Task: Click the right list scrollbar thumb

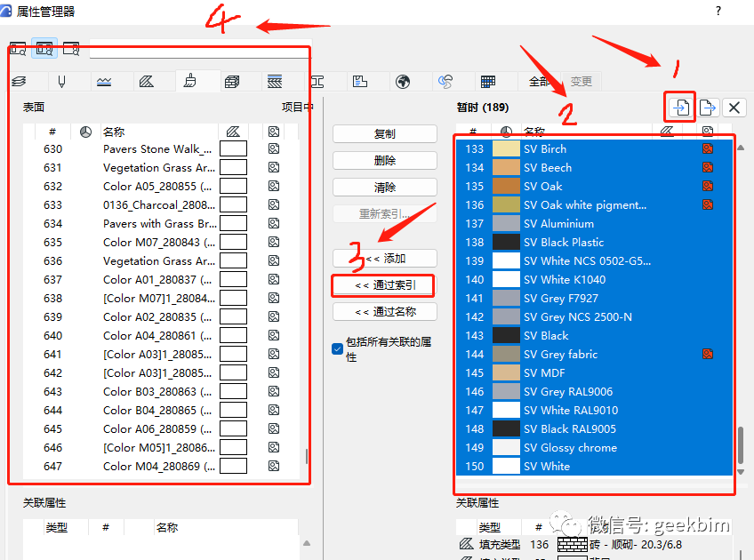Action: coord(741,445)
